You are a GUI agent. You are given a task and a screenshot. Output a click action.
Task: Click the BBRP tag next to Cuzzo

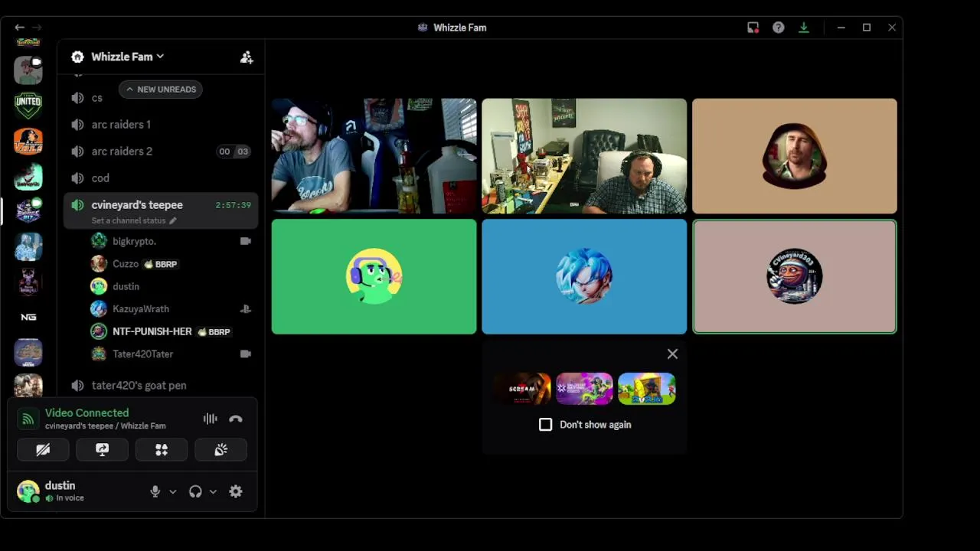[161, 264]
